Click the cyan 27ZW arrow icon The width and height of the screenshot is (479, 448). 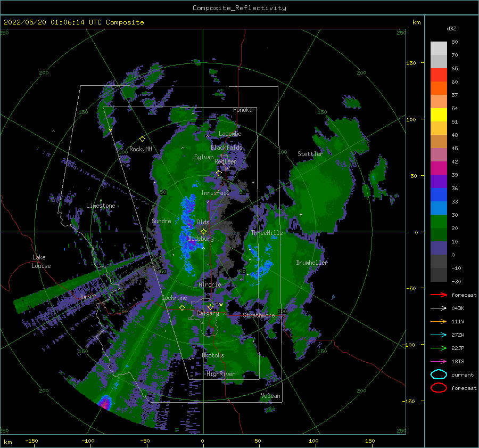(x=439, y=335)
